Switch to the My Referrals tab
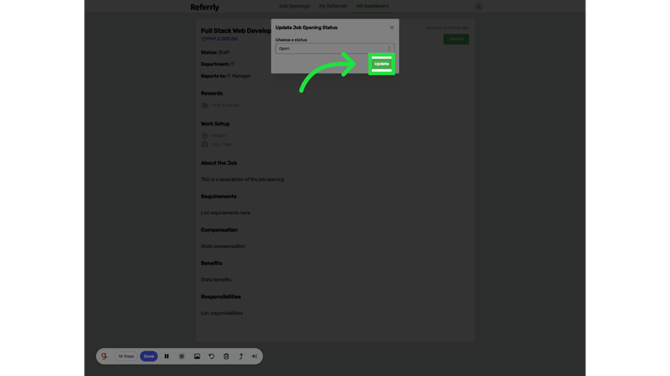Image resolution: width=670 pixels, height=376 pixels. (x=333, y=6)
